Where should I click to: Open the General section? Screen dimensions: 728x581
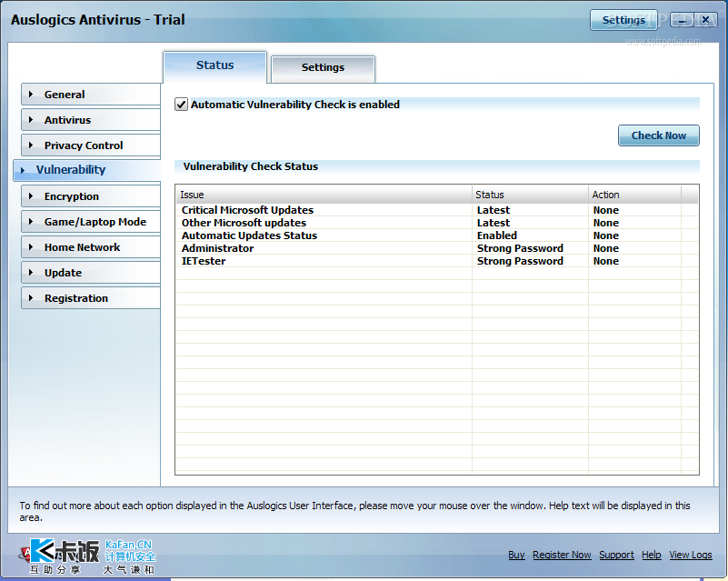tap(91, 95)
